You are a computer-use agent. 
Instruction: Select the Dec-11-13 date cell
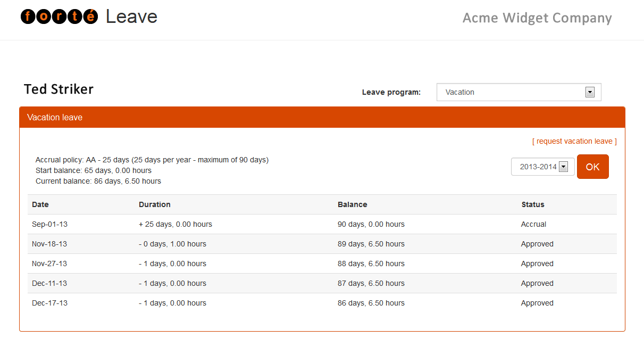[49, 283]
